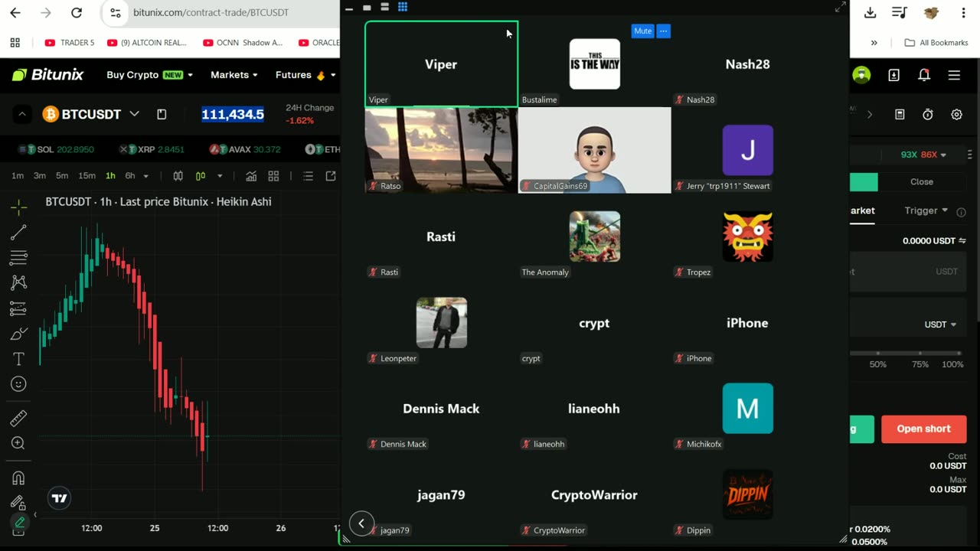Open chart layout grid icon
Viewport: 980px width, 551px height.
click(273, 176)
